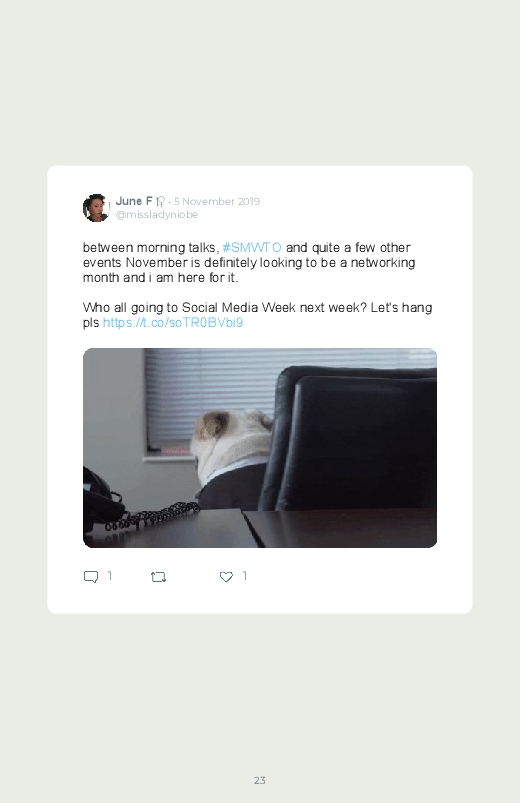Click the ribbon icon beside June F
Screen dimensions: 520x803
pyautogui.click(x=160, y=202)
